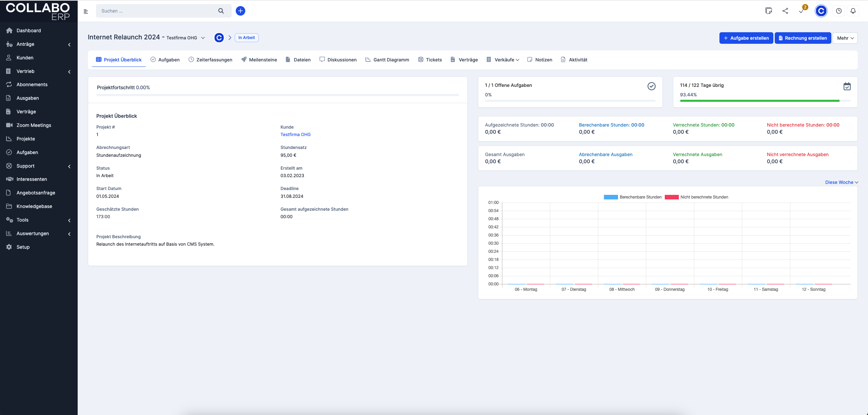The width and height of the screenshot is (868, 415).
Task: Open the Dateien tab
Action: click(x=298, y=60)
